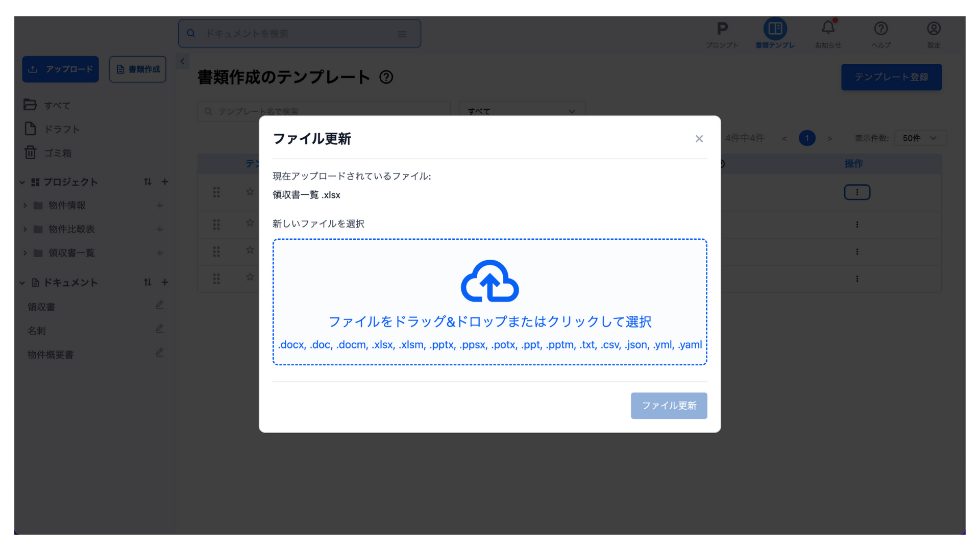
Task: Open the notifications bell icon
Action: 828,29
